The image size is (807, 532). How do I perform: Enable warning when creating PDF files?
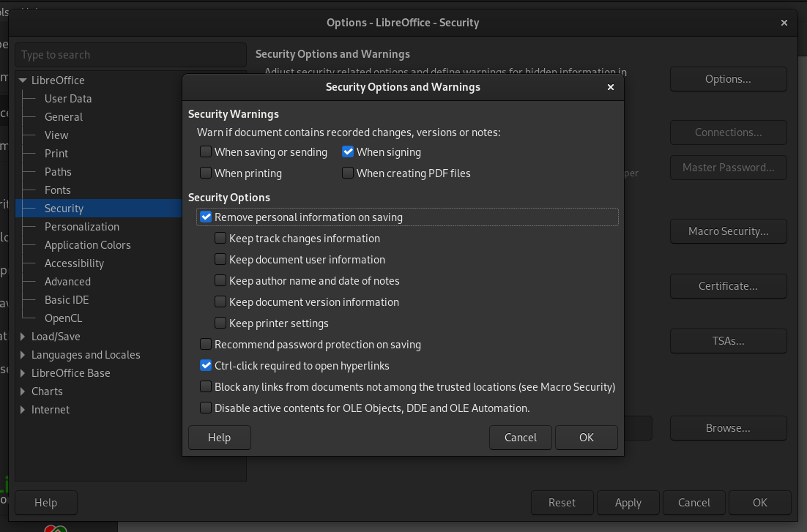(347, 173)
